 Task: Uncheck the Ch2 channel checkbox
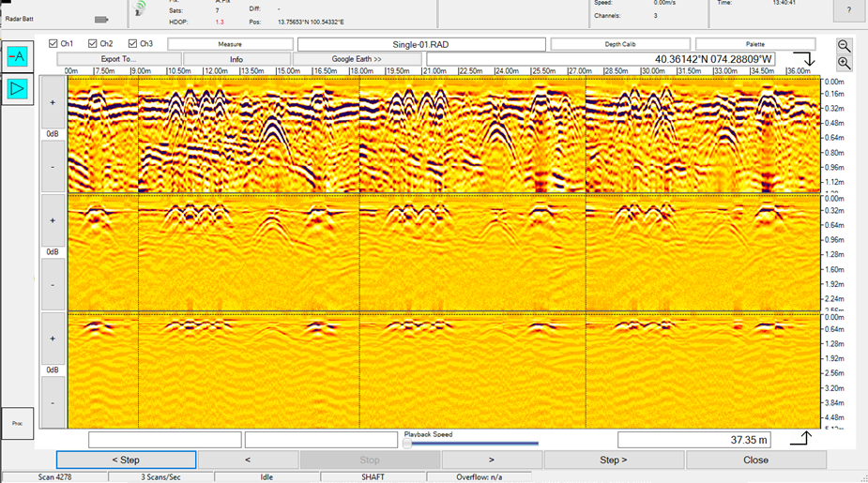click(x=93, y=44)
